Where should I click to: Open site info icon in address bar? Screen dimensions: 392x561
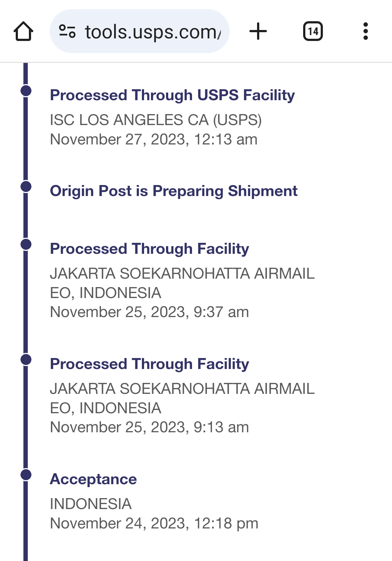67,31
